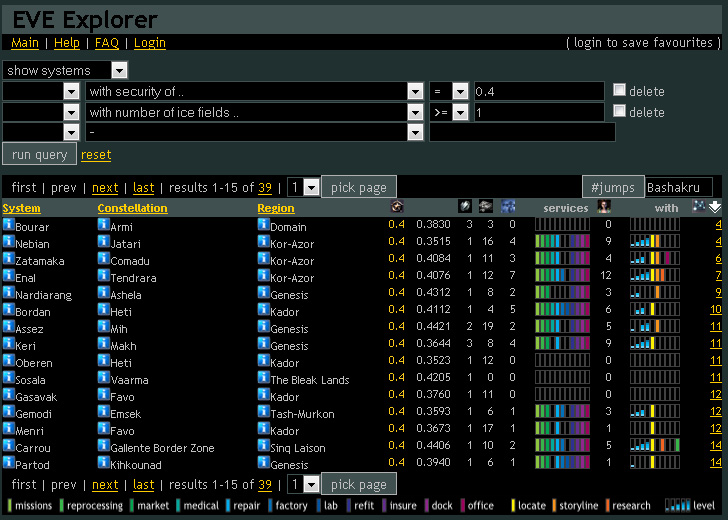Open info icon for Tendrara constellation
The width and height of the screenshot is (728, 520).
104,276
